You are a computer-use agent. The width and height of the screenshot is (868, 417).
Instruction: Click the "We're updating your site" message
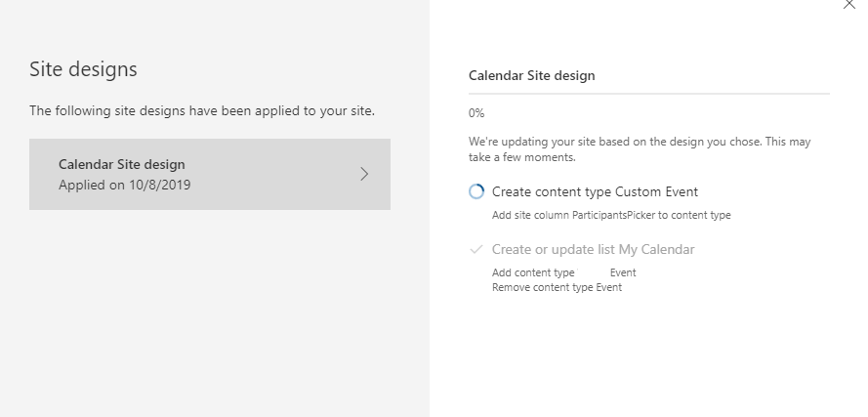point(639,148)
